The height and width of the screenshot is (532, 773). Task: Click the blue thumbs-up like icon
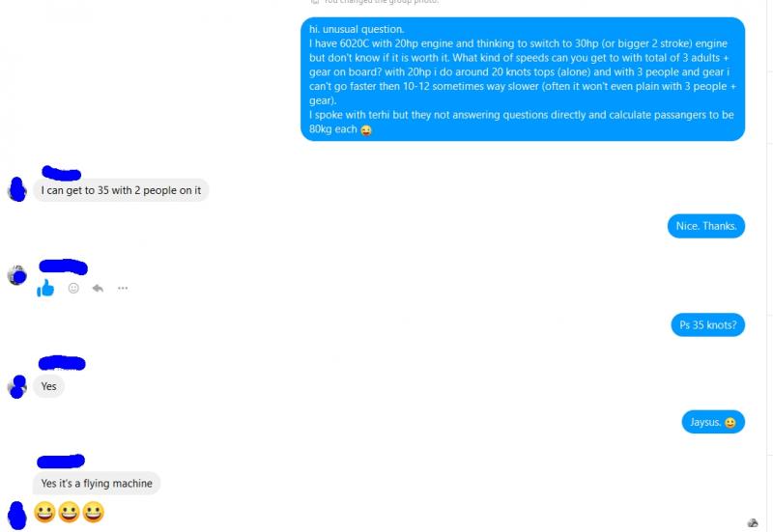click(45, 288)
